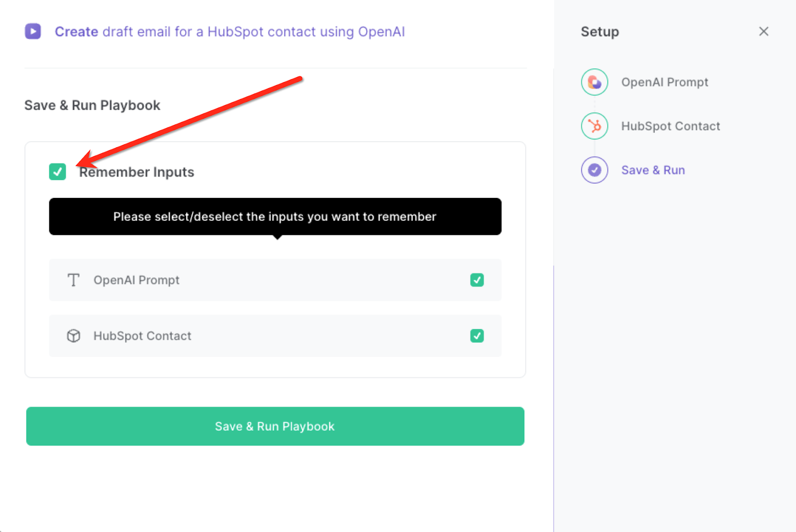Close the Setup panel
Image resolution: width=796 pixels, height=532 pixels.
764,31
